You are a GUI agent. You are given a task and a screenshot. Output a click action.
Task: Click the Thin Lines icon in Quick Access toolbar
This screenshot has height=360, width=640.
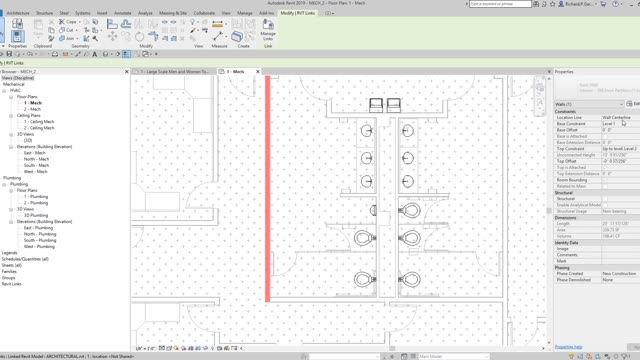[127, 54]
